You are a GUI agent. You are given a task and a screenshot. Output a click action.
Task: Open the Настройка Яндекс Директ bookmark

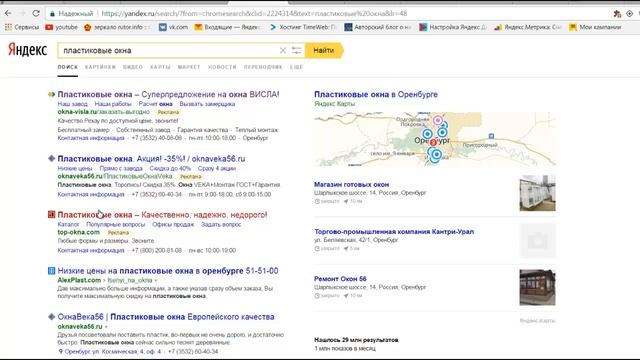pyautogui.click(x=453, y=27)
